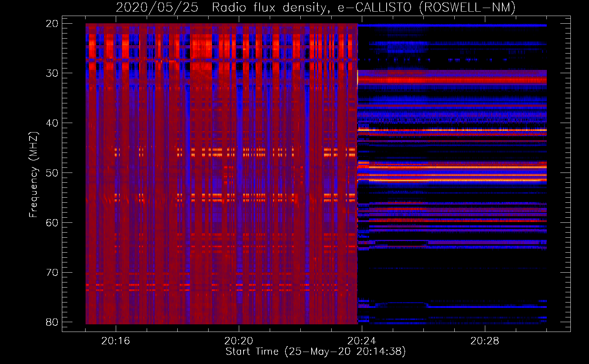Viewport: 589px width, 364px height.
Task: Click the 60 MHz frequency tick label
Action: pos(52,223)
